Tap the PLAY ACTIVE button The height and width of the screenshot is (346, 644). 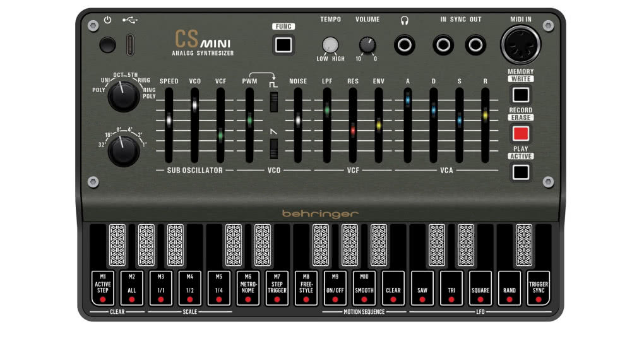pos(521,172)
